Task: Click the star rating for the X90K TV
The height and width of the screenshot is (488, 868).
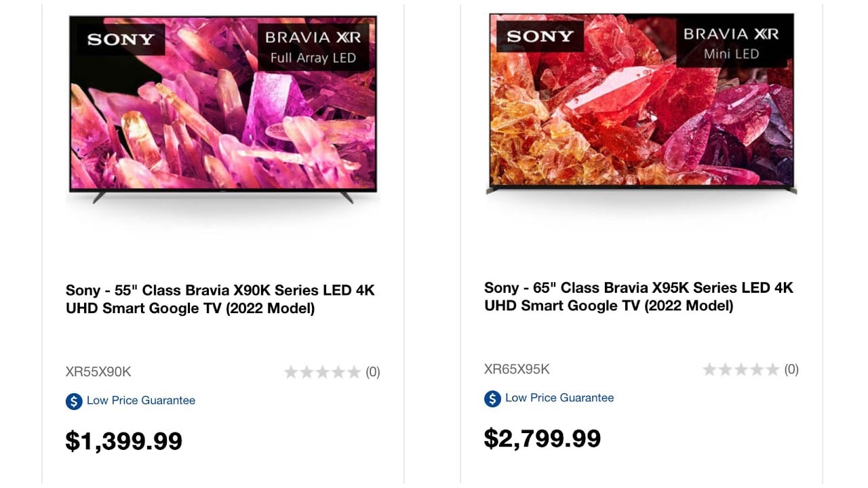Action: pos(322,371)
